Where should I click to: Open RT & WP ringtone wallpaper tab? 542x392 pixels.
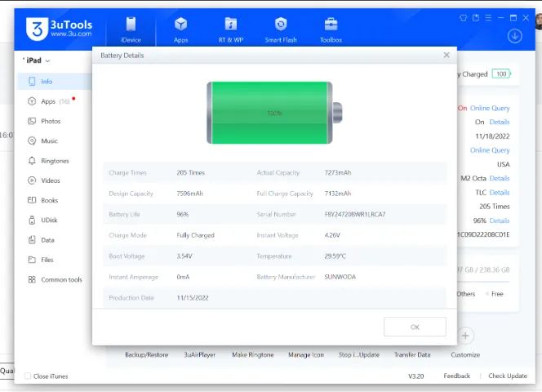coord(231,25)
